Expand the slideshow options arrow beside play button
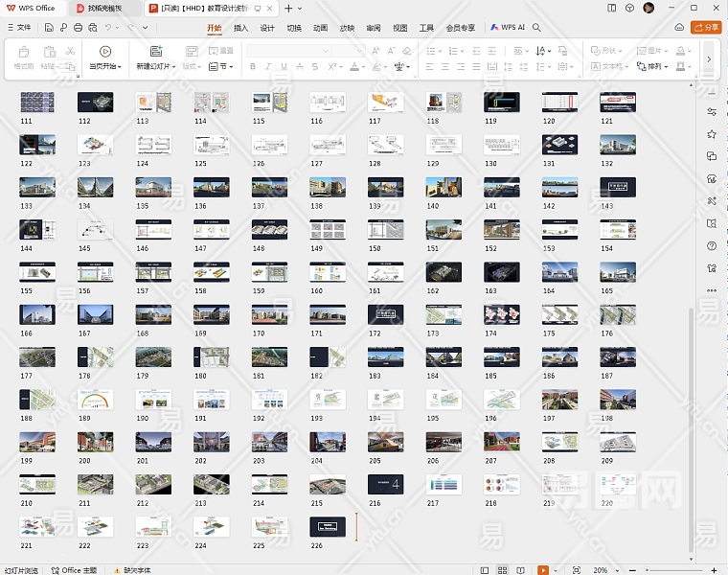 556,569
